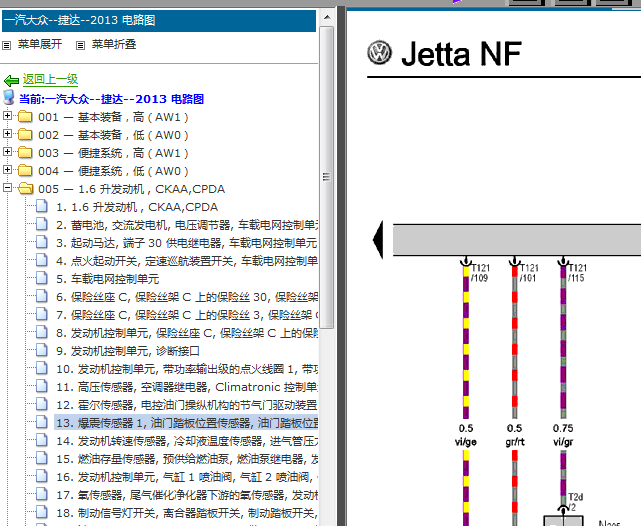Select 001 — 基本装备, 高 (AW1) label

pos(113,117)
